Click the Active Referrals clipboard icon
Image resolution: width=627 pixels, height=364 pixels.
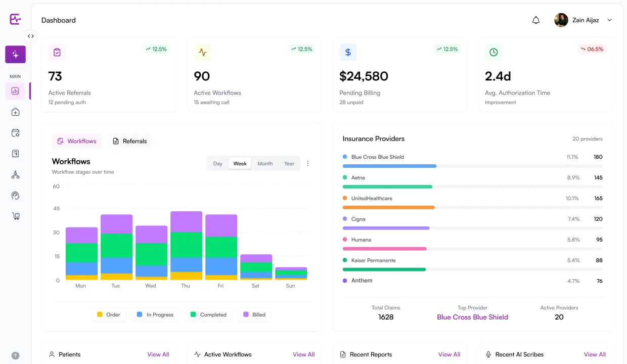pyautogui.click(x=57, y=52)
